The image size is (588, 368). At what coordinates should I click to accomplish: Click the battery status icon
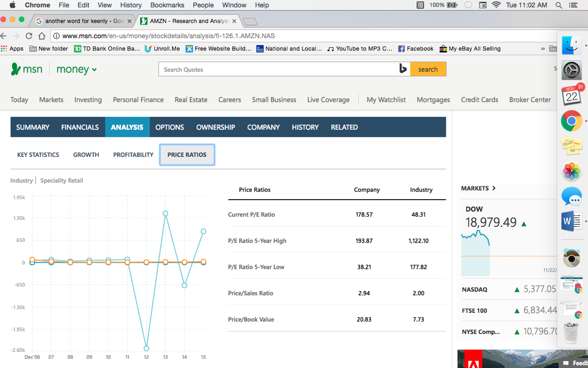tap(452, 5)
